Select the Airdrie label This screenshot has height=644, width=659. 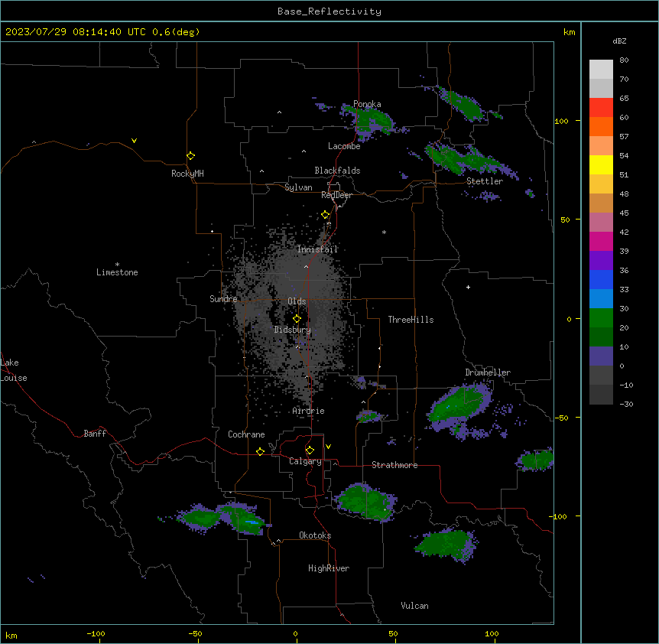tap(308, 411)
